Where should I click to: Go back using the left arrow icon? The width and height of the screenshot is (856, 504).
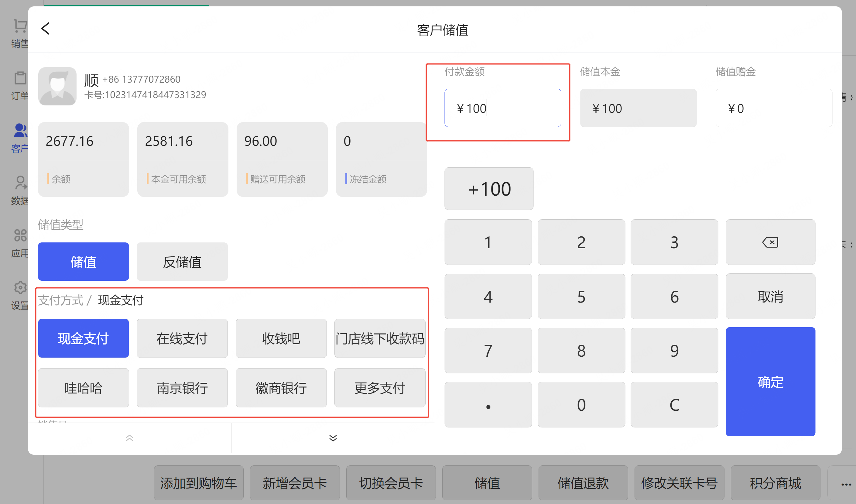[x=45, y=29]
